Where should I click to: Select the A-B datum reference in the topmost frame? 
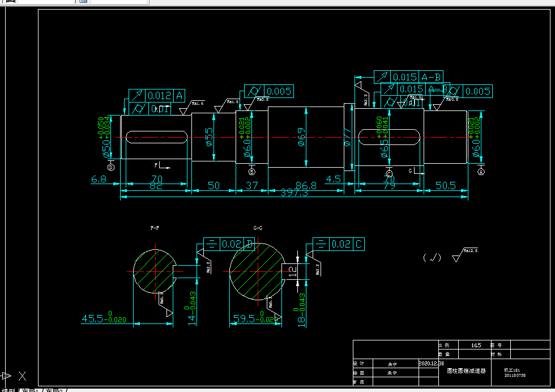coord(431,77)
